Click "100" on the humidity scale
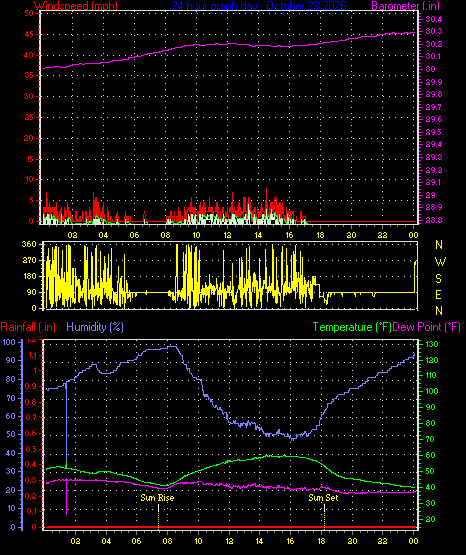 coord(9,342)
